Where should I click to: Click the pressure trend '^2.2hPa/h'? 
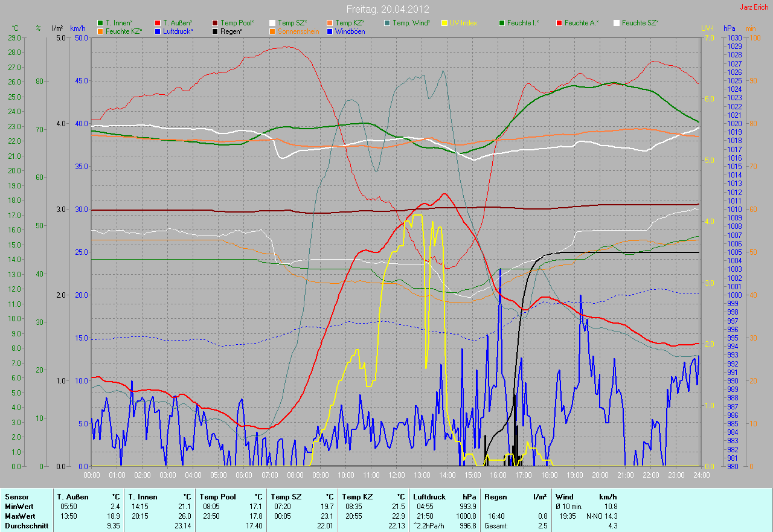coord(430,526)
